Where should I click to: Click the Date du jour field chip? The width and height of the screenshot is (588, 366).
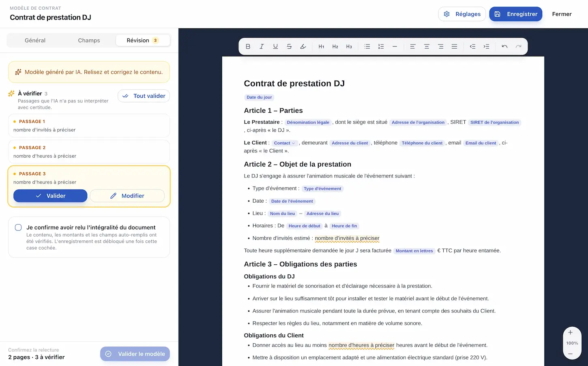259,97
